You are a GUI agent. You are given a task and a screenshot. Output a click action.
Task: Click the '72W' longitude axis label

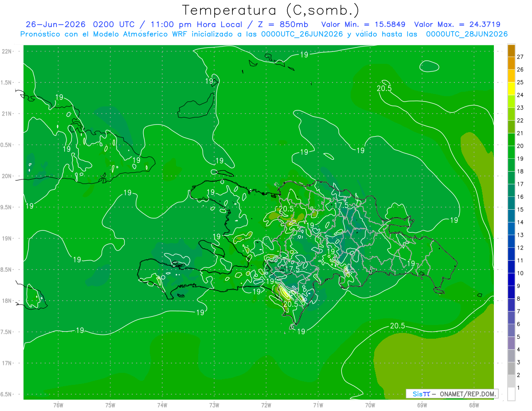pyautogui.click(x=266, y=405)
